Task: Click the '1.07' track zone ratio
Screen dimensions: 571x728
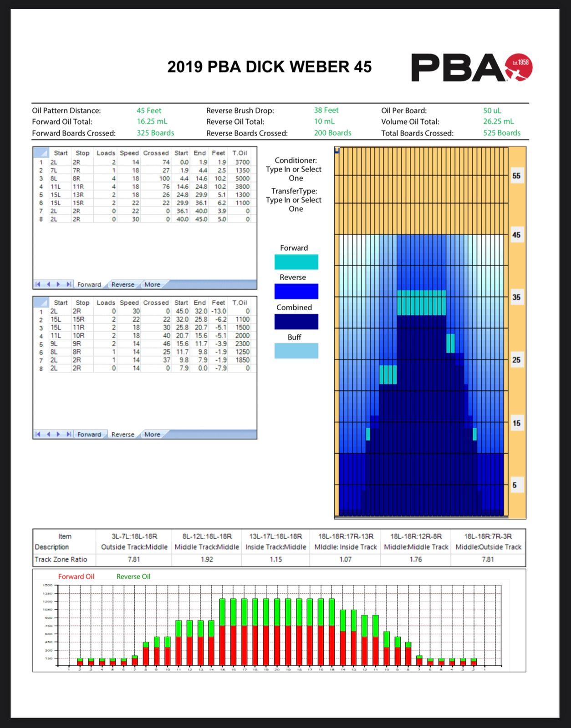Action: click(346, 559)
